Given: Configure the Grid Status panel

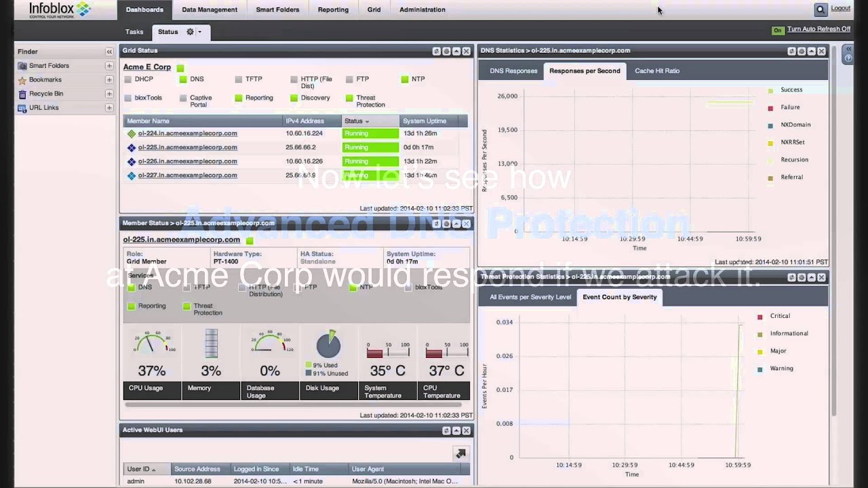Looking at the screenshot, I should click(x=446, y=51).
